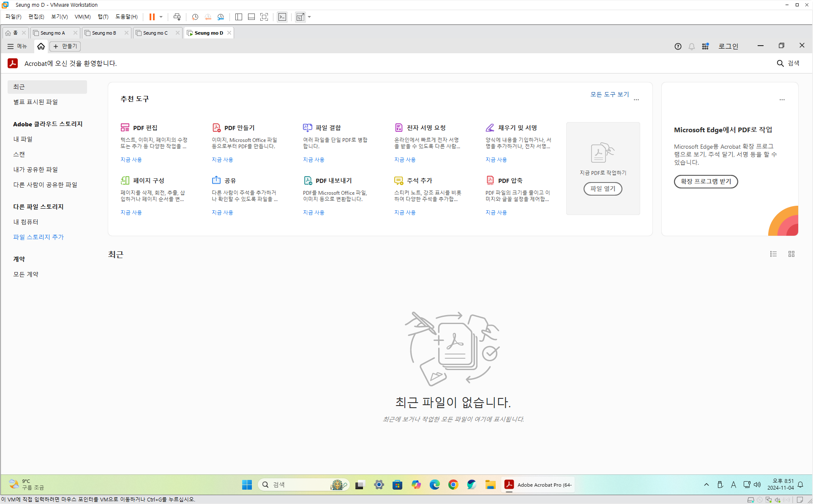Click the 파일 열기 button
The height and width of the screenshot is (504, 813).
tap(603, 188)
